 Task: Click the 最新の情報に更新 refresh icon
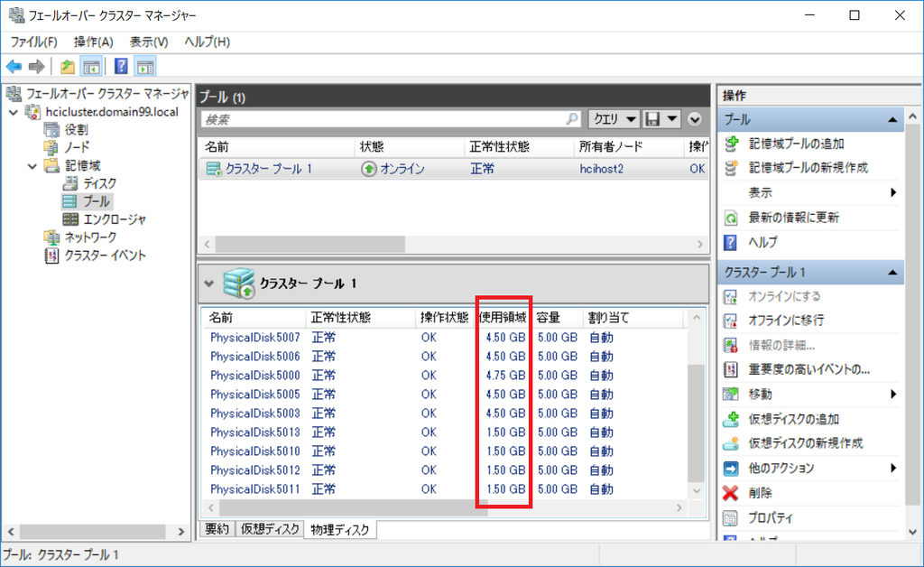[731, 218]
